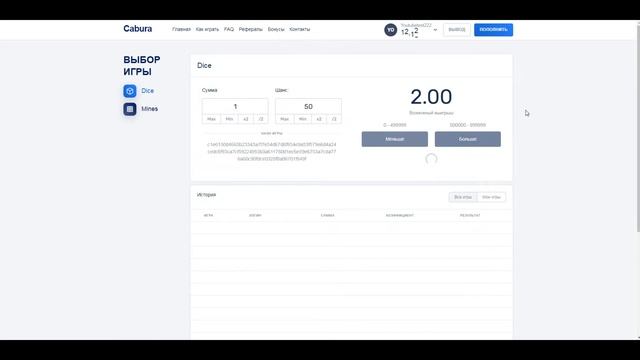Open the Рефералы menu item
This screenshot has width=640, height=360.
tap(251, 29)
